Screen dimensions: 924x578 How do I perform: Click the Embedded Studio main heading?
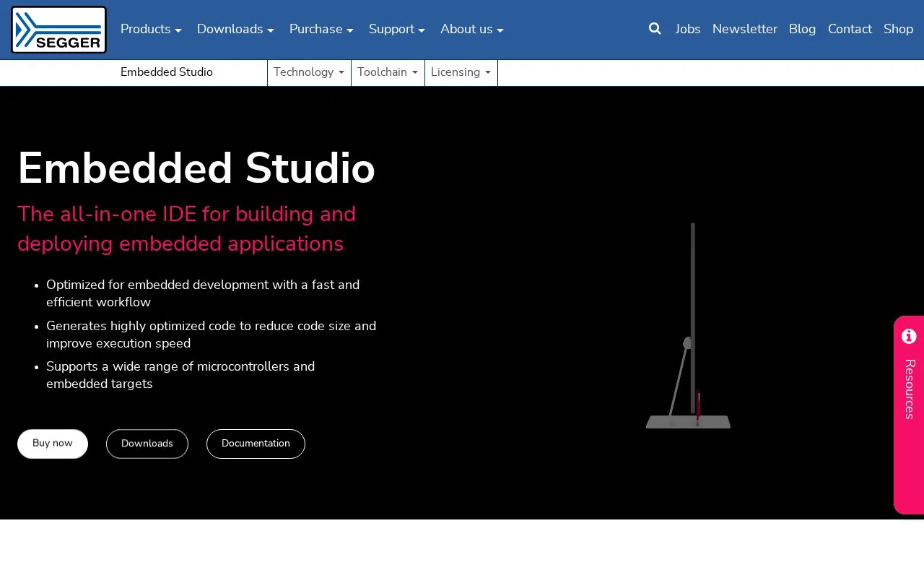click(196, 168)
